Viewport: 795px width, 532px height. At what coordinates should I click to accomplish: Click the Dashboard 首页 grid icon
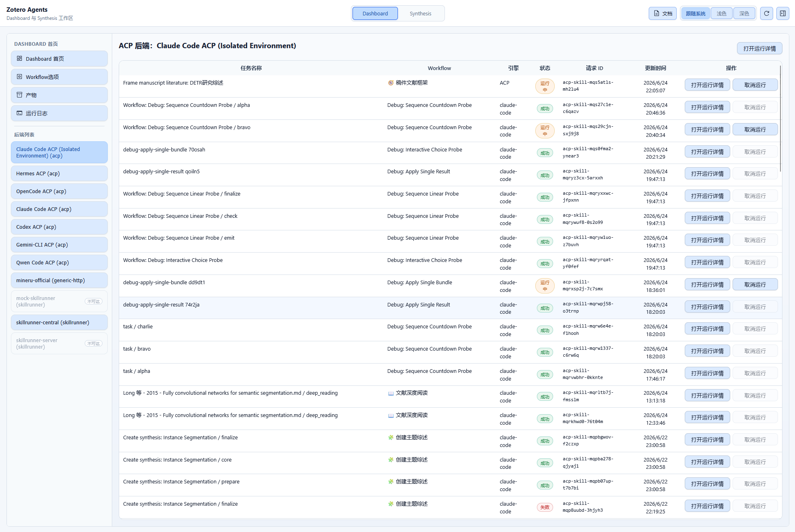[x=19, y=58]
